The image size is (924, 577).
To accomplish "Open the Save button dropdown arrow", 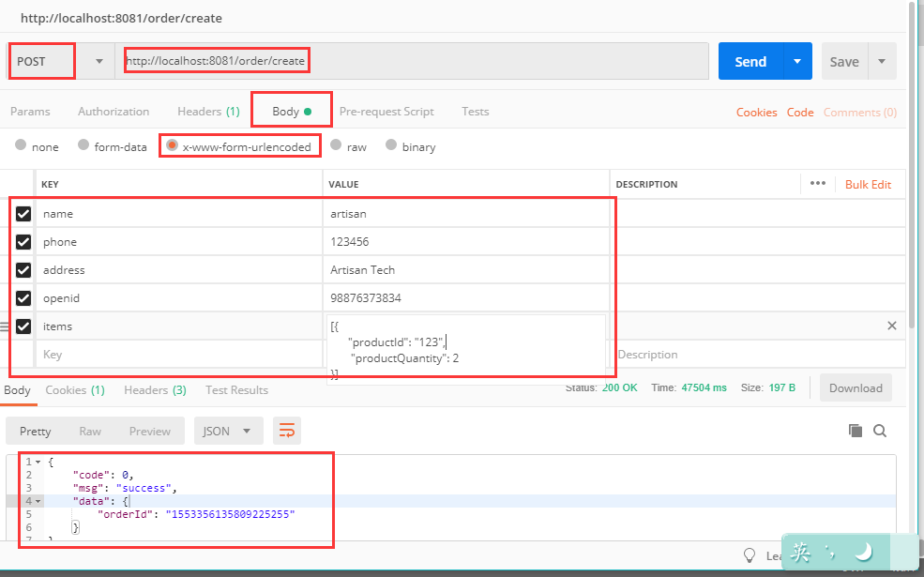I will click(882, 61).
